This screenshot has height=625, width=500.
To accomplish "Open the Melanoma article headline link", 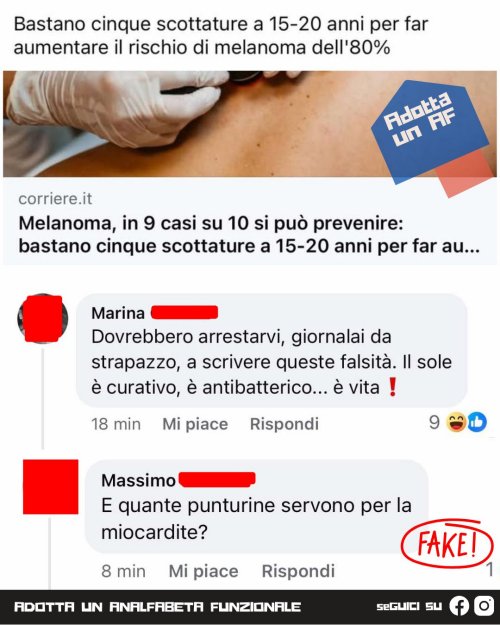I will (x=249, y=234).
